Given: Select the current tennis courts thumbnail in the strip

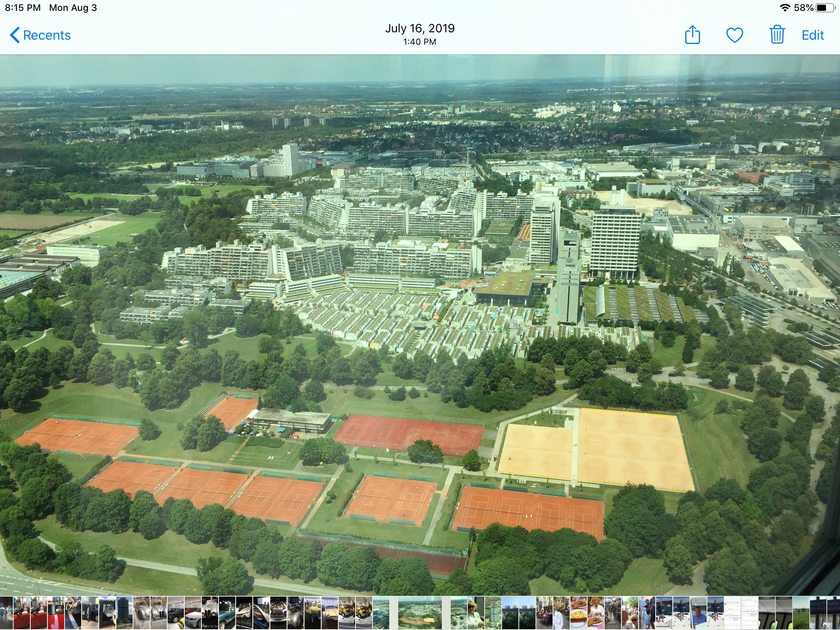Looking at the screenshot, I should (420, 613).
